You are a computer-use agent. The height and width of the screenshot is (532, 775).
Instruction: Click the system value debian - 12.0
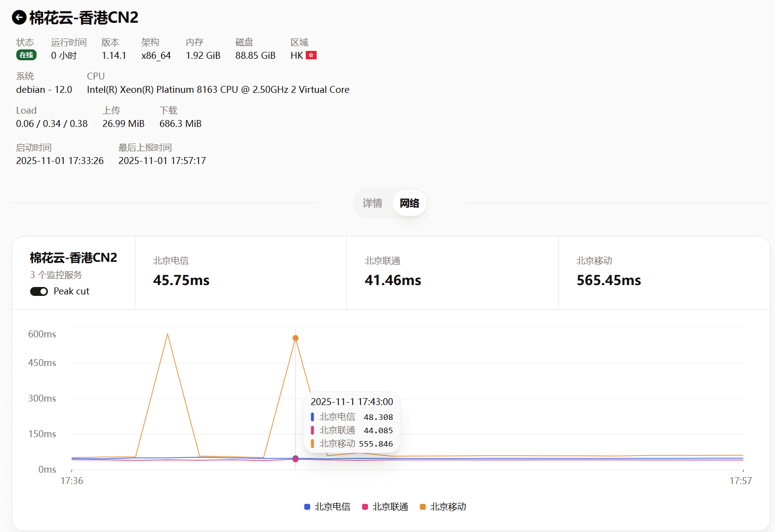(x=44, y=89)
